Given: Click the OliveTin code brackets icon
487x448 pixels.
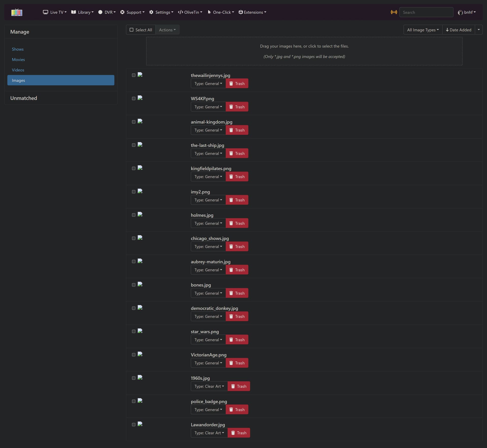Looking at the screenshot, I should coord(180,12).
